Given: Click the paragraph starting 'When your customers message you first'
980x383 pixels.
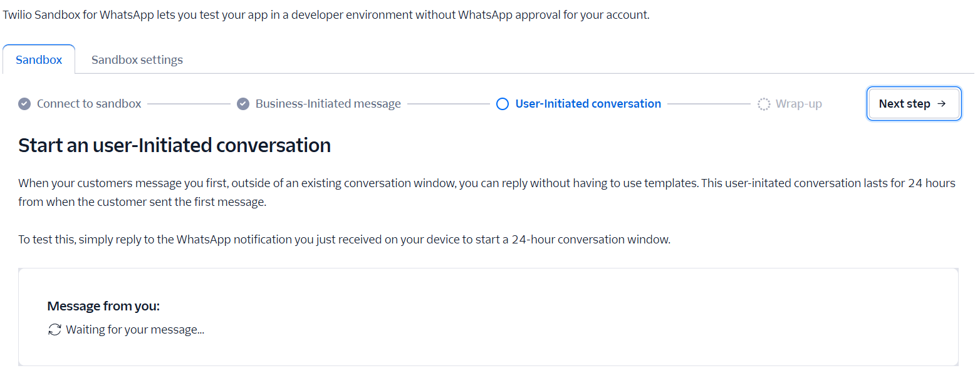Looking at the screenshot, I should click(487, 193).
